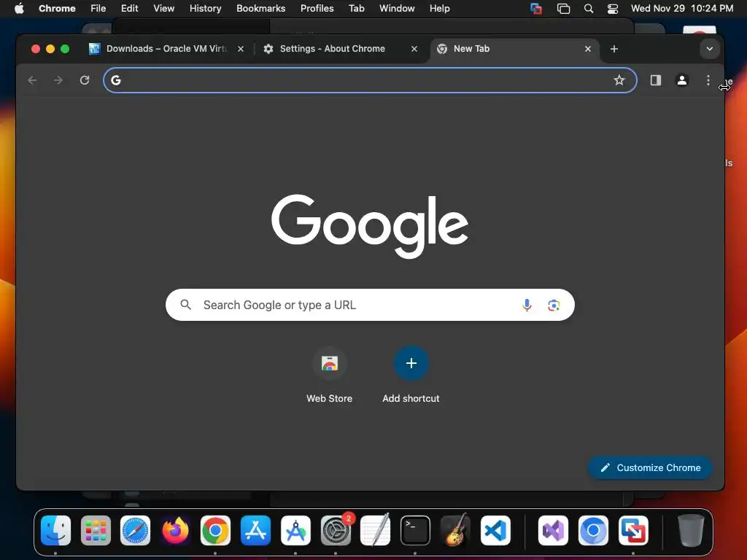Open the View menu

pos(163,9)
